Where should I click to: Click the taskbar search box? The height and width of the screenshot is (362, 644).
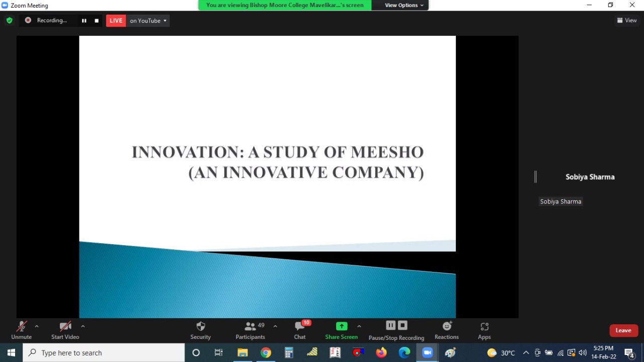click(104, 353)
